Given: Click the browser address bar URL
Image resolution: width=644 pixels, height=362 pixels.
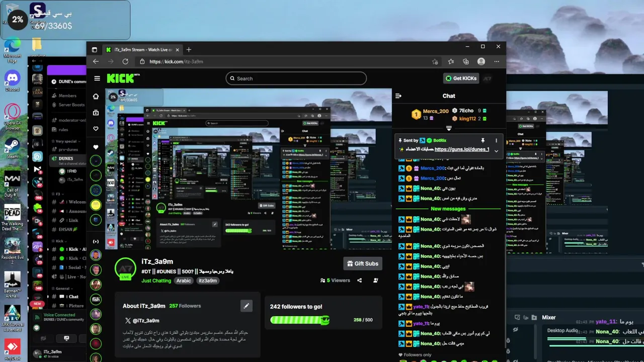Looking at the screenshot, I should [176, 61].
